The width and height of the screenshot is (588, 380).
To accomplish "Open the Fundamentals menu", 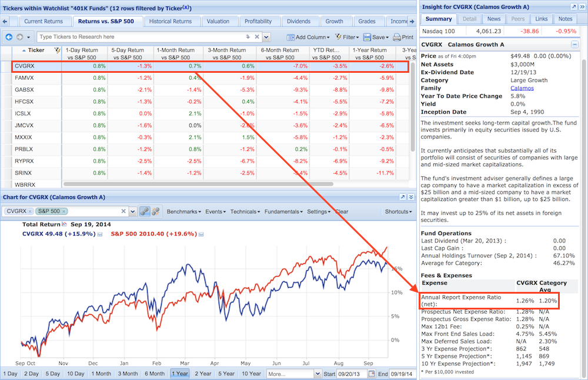I will [x=283, y=212].
